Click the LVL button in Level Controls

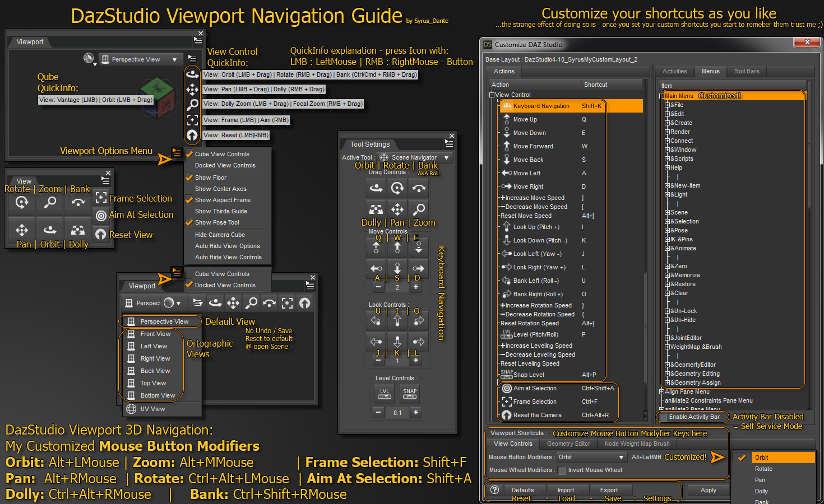tap(385, 394)
